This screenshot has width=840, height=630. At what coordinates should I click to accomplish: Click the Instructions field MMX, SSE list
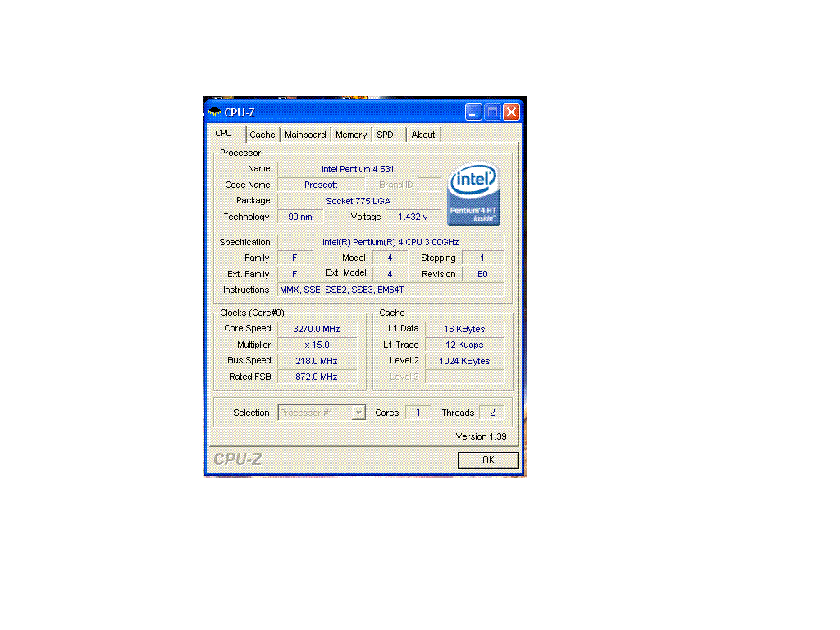390,290
